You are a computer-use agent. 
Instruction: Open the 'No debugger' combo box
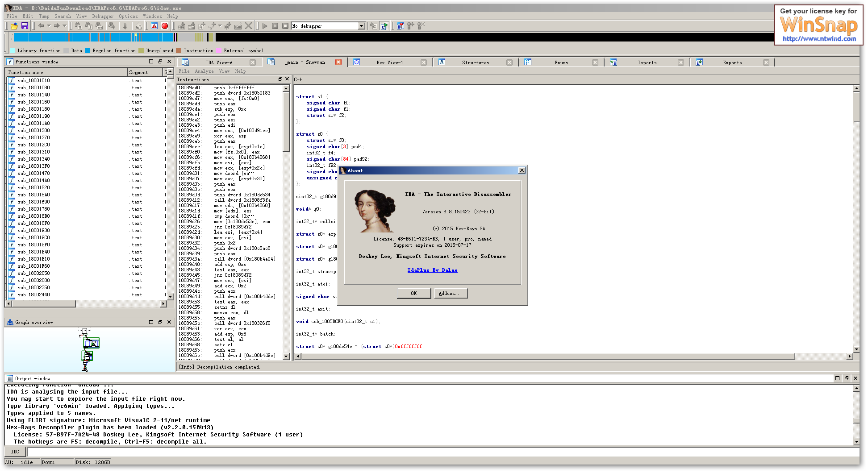click(x=328, y=26)
